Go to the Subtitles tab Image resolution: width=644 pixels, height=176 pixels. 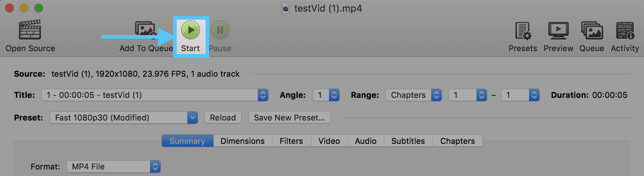tap(408, 141)
